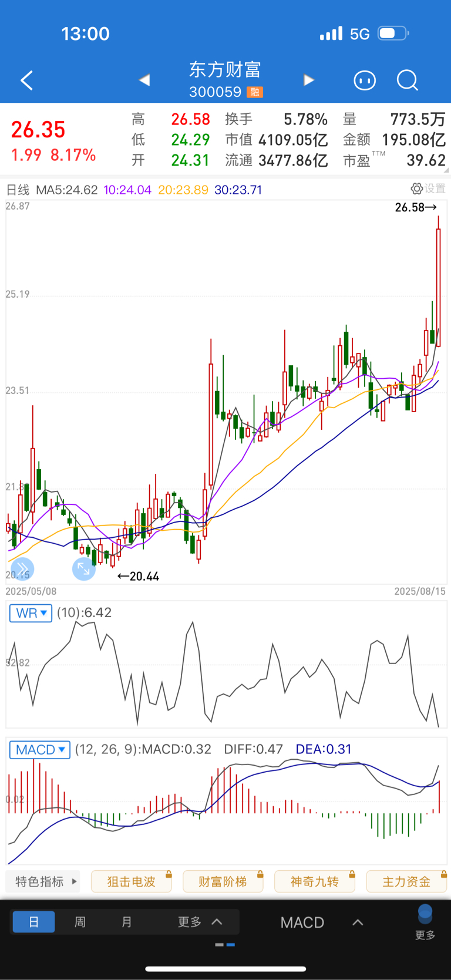Check the 5G signal indicator
Screen dimensions: 451x980
tap(359, 34)
